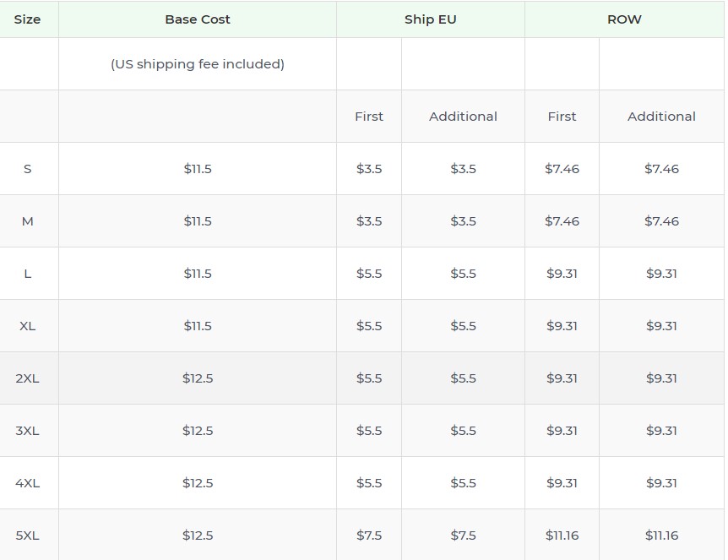
Task: Click ROW first-item fee for size 4XL
Action: pyautogui.click(x=562, y=483)
